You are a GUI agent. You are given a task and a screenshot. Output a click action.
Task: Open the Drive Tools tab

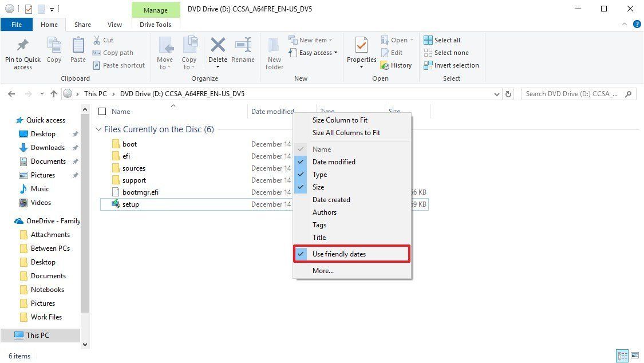[x=156, y=25]
